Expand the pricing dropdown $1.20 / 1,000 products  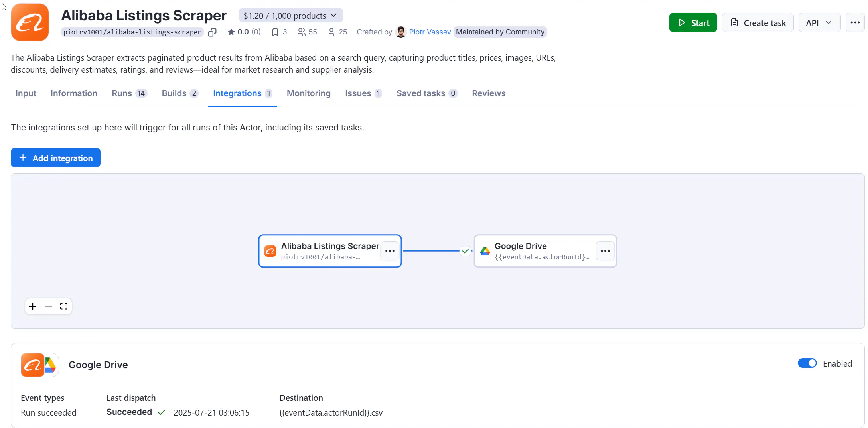(x=291, y=16)
